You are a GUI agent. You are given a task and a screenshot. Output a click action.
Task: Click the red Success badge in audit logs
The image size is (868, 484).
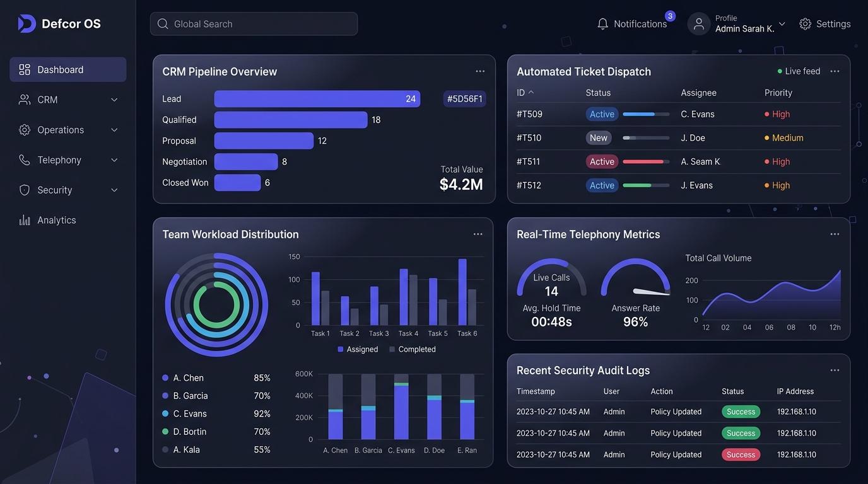[x=741, y=454]
